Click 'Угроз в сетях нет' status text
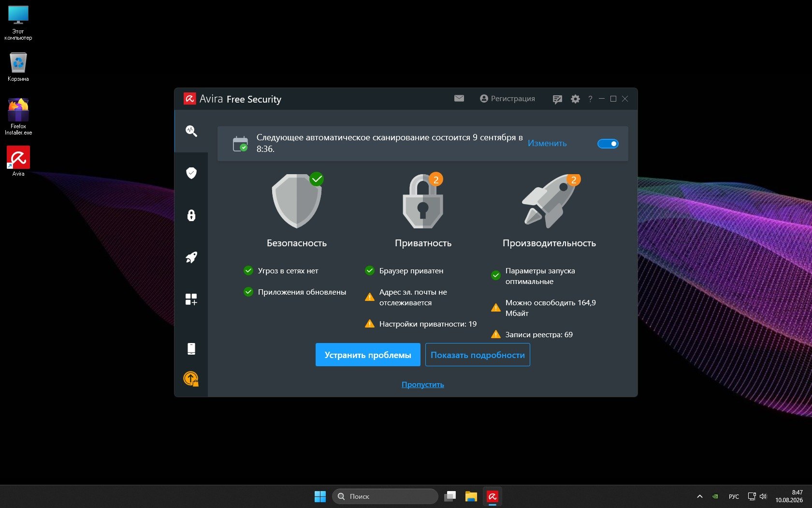812x508 pixels. [x=288, y=270]
